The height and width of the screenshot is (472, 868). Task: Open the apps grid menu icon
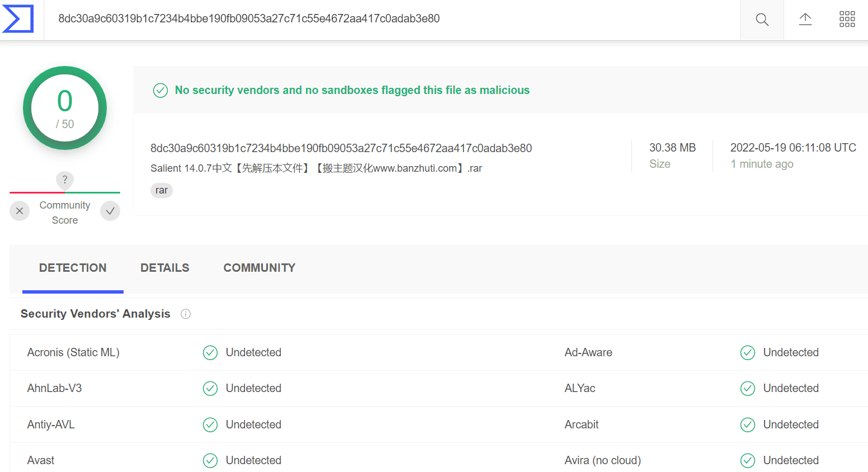tap(847, 19)
